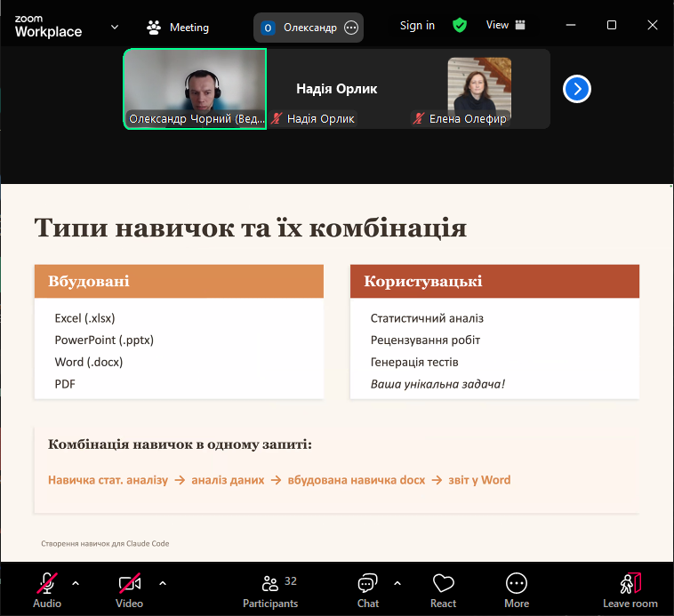Viewport: 674px width, 616px height.
Task: Click the Sign in link
Action: pos(417,26)
